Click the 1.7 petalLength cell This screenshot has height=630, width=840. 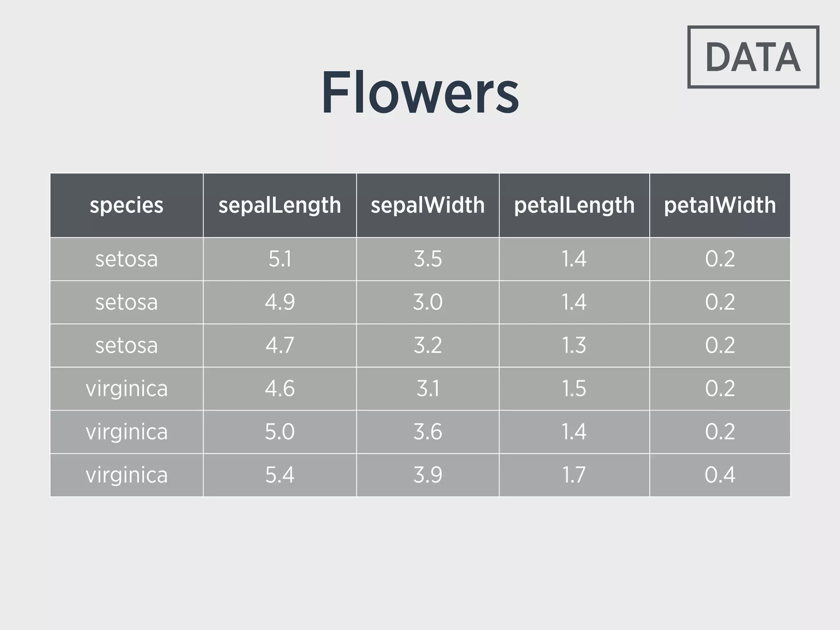point(574,475)
